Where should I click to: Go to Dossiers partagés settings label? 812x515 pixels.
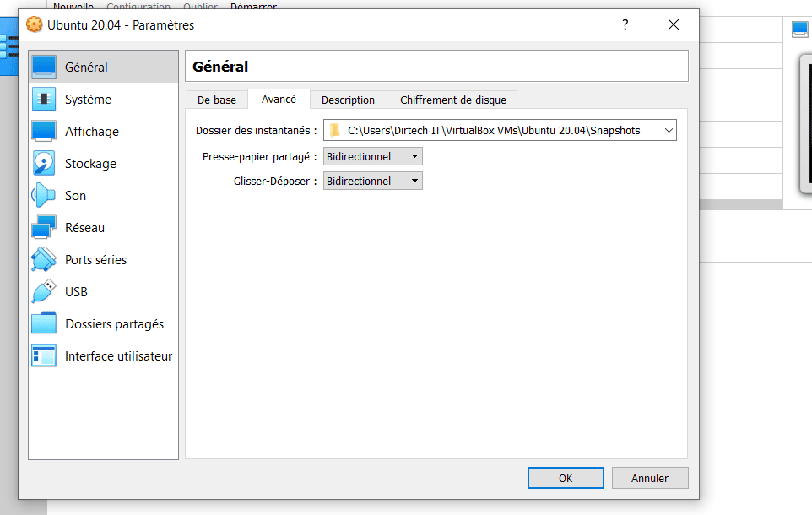point(115,324)
